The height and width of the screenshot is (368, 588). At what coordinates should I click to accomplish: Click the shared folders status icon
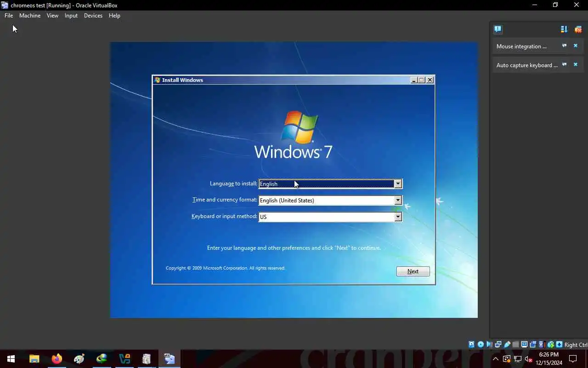pyautogui.click(x=515, y=345)
